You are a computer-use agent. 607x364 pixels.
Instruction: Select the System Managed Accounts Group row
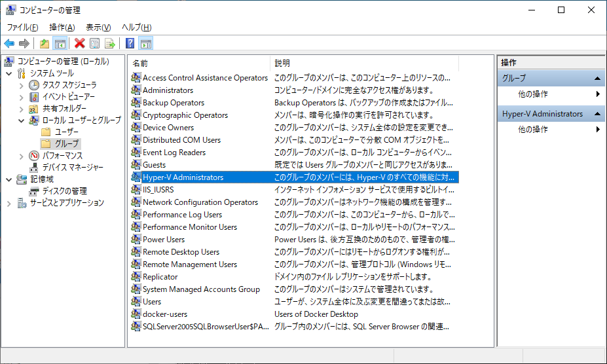click(x=294, y=289)
